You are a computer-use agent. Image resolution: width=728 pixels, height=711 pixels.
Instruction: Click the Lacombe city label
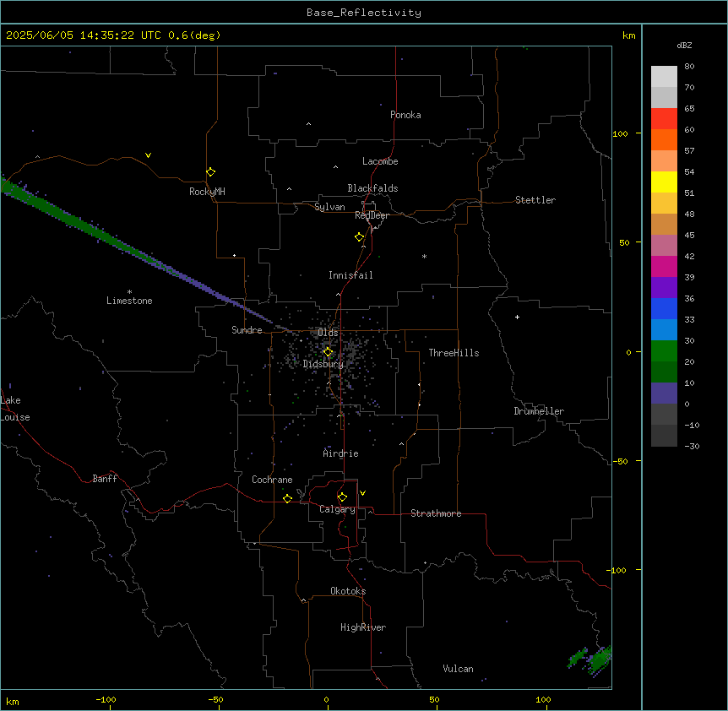tap(380, 161)
